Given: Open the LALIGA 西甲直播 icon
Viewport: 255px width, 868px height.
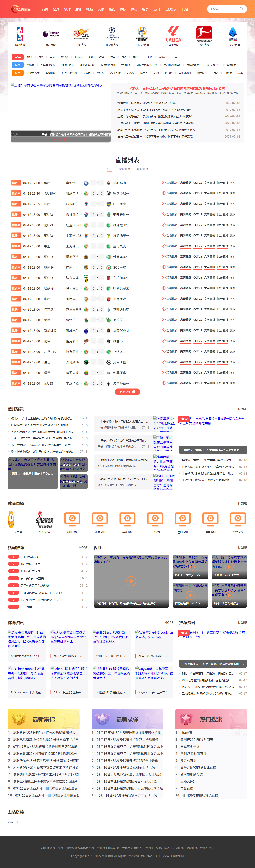Looking at the screenshot, I should tap(173, 34).
